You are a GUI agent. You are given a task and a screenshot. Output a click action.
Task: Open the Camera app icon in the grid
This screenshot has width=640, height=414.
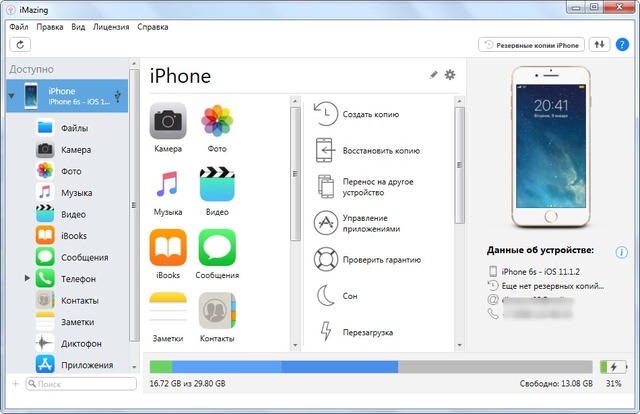pyautogui.click(x=168, y=121)
